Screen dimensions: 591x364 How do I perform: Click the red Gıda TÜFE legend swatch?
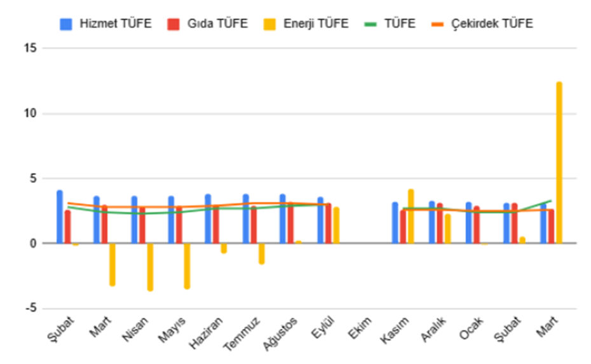(173, 24)
